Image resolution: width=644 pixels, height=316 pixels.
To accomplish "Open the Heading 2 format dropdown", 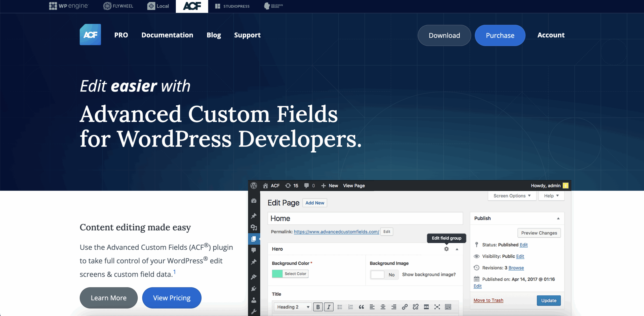I will 293,307.
